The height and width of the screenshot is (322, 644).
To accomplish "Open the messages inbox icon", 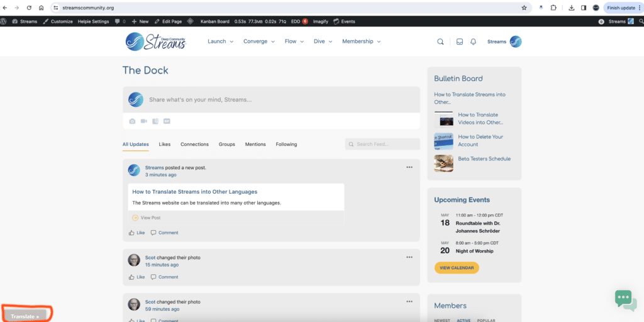I will tap(460, 42).
